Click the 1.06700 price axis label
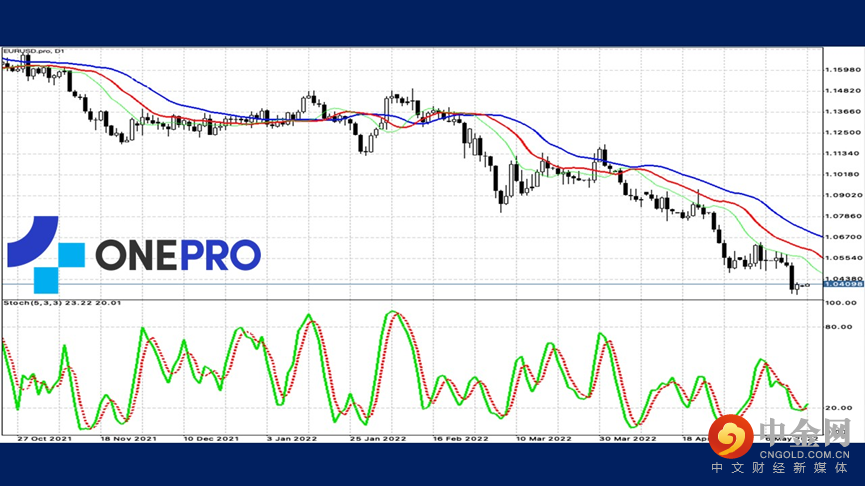This screenshot has width=865, height=486. pos(844,238)
